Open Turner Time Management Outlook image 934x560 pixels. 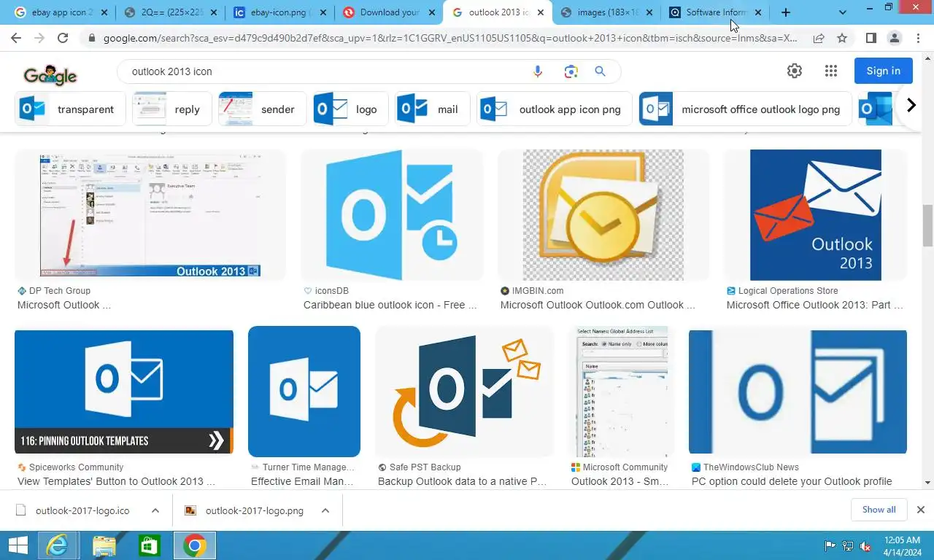click(x=304, y=392)
